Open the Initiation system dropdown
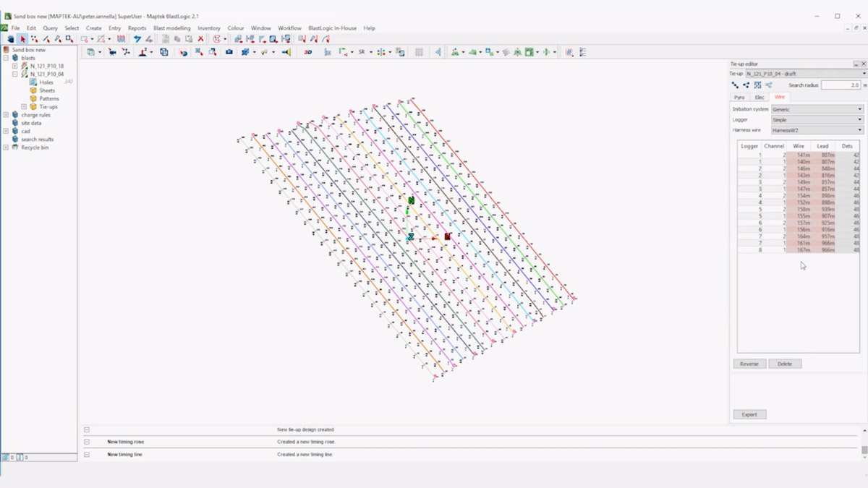This screenshot has width=868, height=488. pos(817,109)
